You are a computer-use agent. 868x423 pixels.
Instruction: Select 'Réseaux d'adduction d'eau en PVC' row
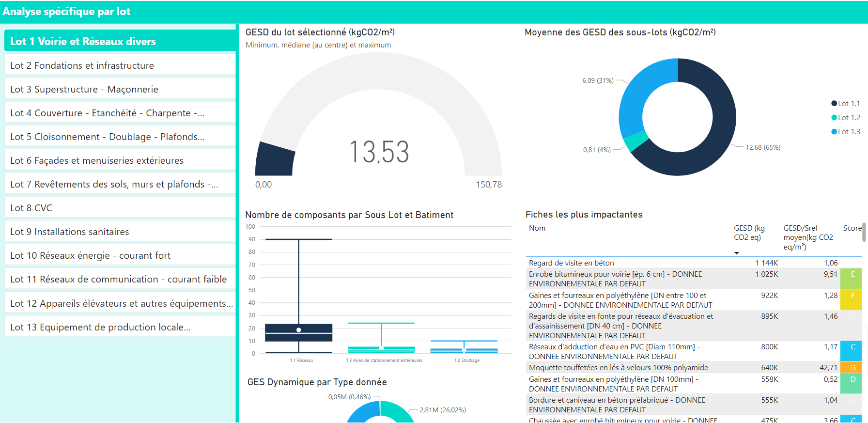pyautogui.click(x=694, y=351)
